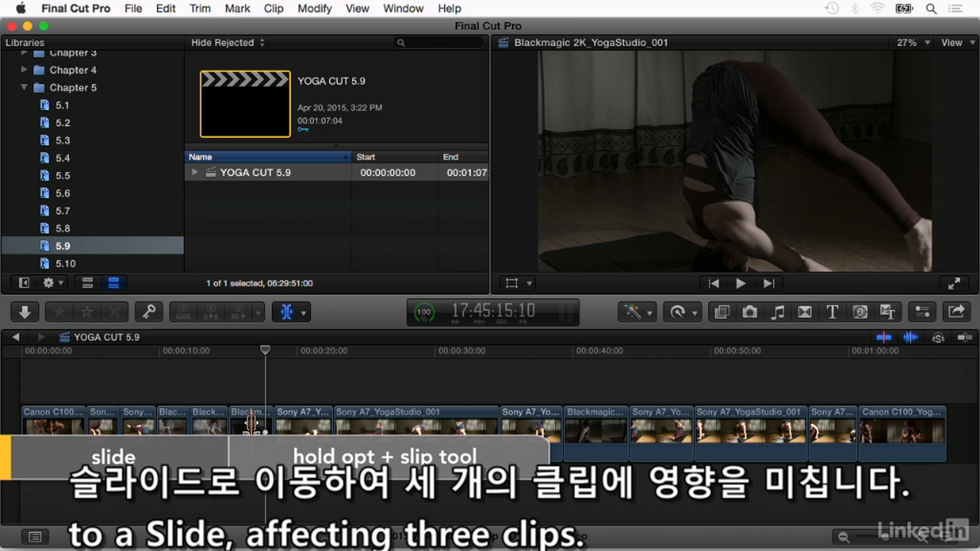Image resolution: width=980 pixels, height=551 pixels.
Task: Click the background tasks 100% indicator
Action: (423, 312)
